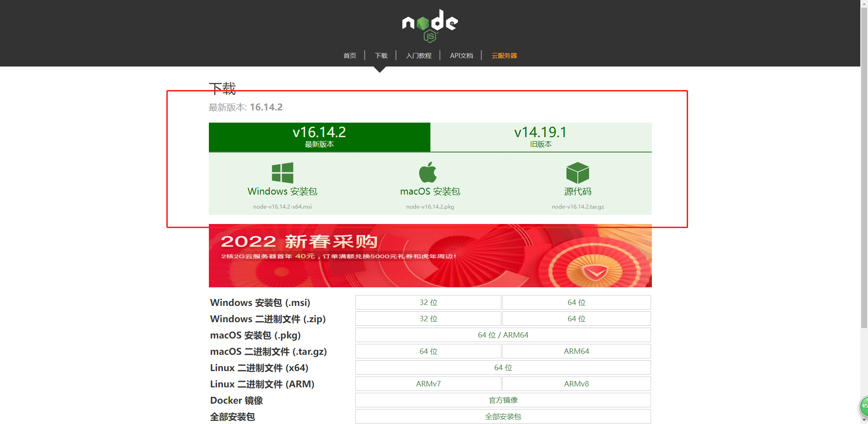Download Linux ARMv7 binary
The image size is (868, 424).
point(428,384)
